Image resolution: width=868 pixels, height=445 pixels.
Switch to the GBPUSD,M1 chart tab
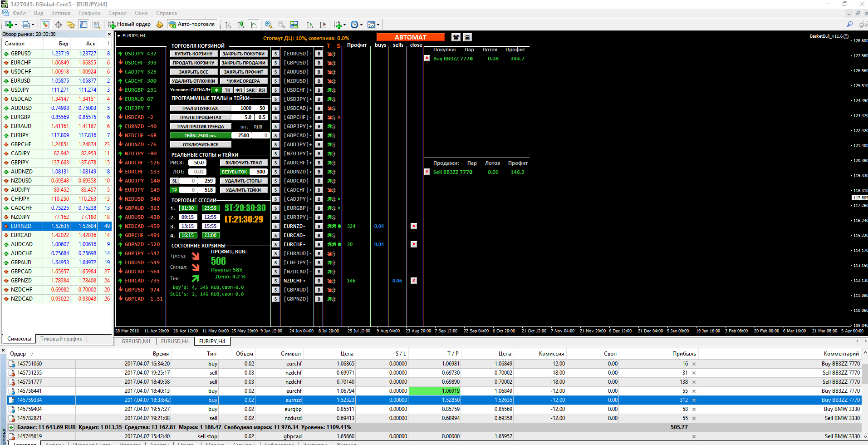136,341
